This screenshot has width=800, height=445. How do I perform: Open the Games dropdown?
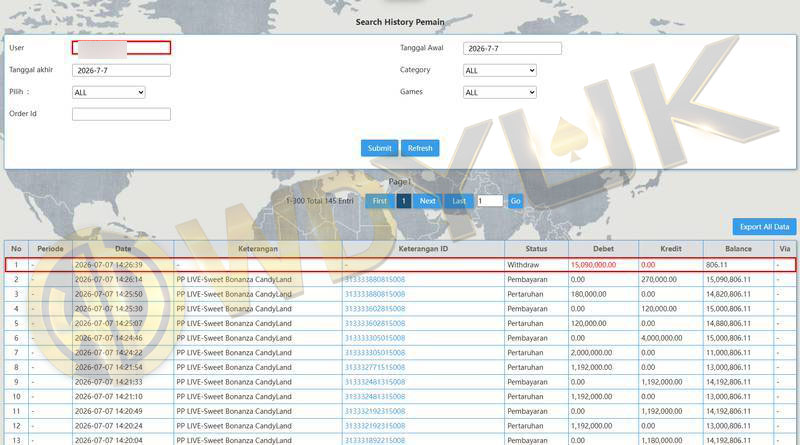pyautogui.click(x=499, y=92)
